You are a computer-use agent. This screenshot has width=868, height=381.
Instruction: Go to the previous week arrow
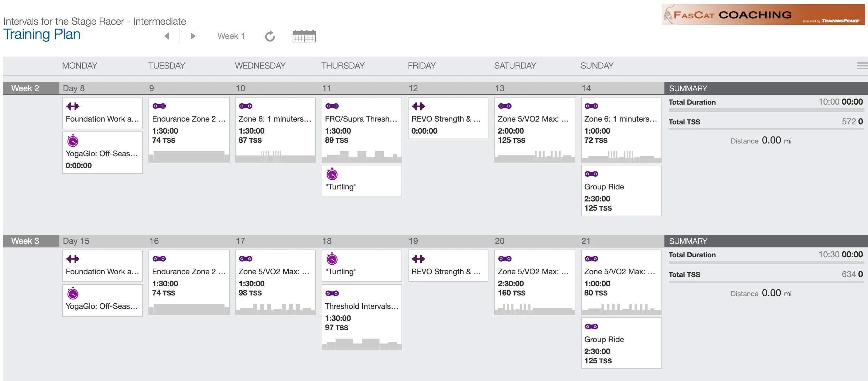(x=167, y=36)
